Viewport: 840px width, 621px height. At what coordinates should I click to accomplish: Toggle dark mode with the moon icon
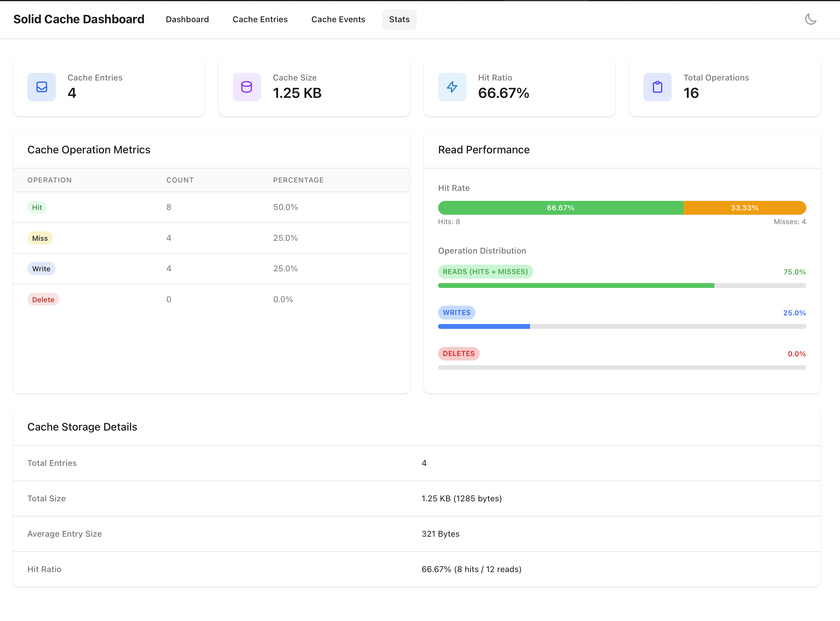click(x=810, y=19)
